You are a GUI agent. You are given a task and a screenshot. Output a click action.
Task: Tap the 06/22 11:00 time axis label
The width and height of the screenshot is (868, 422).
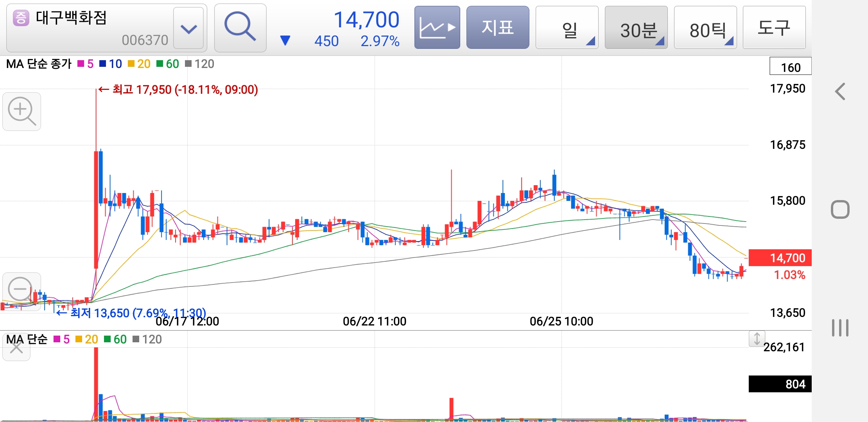pos(375,321)
